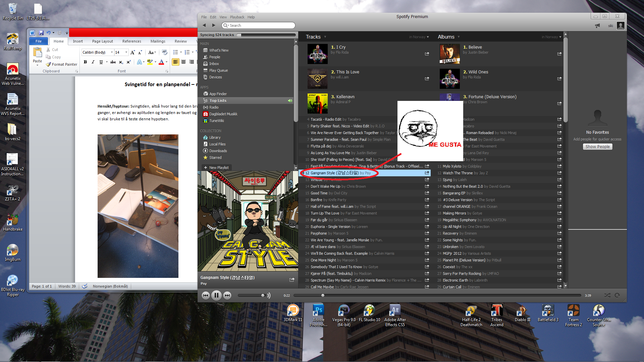644x362 pixels.
Task: Open Spotify File menu
Action: (204, 17)
